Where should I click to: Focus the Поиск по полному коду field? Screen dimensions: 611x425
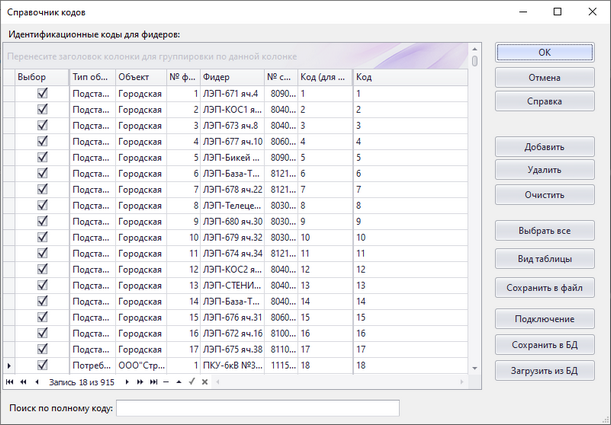[258, 408]
